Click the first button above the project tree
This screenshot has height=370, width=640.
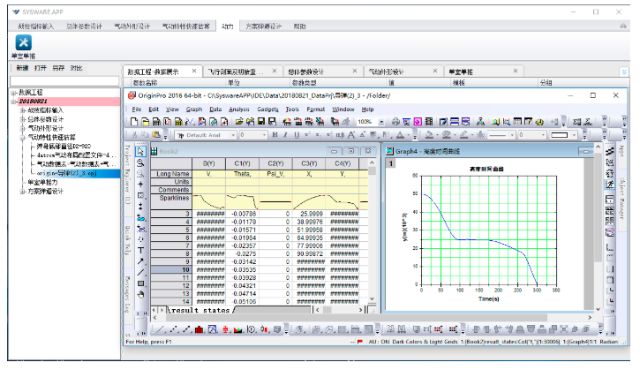(x=22, y=68)
